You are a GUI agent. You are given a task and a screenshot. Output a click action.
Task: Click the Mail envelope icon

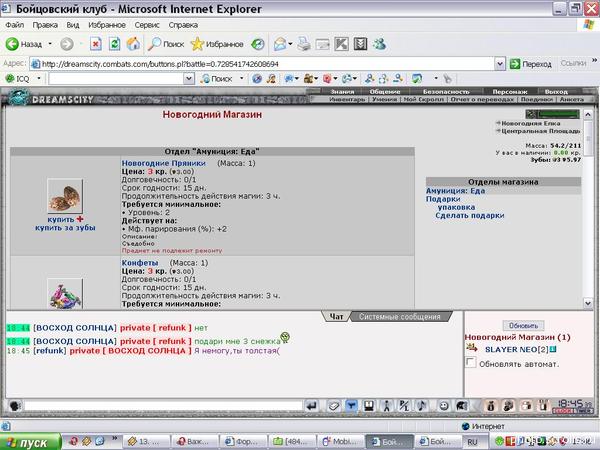pyautogui.click(x=280, y=44)
